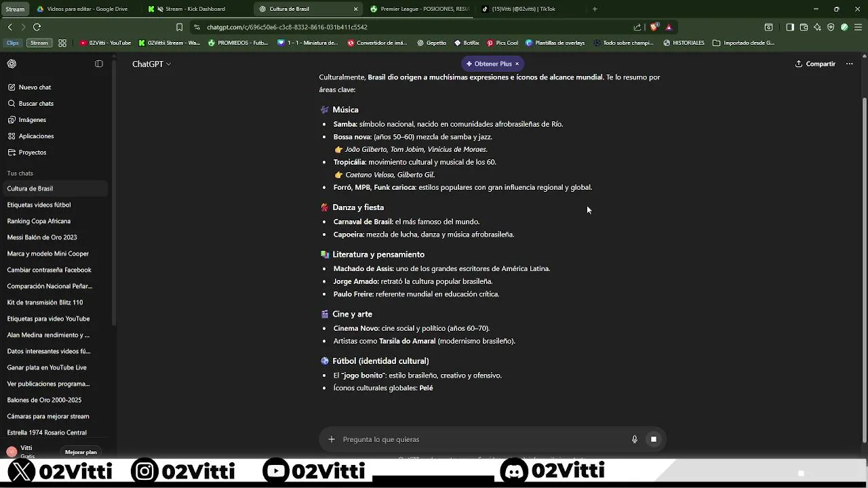
Task: Open the browser hamburger main menu
Action: [x=859, y=27]
